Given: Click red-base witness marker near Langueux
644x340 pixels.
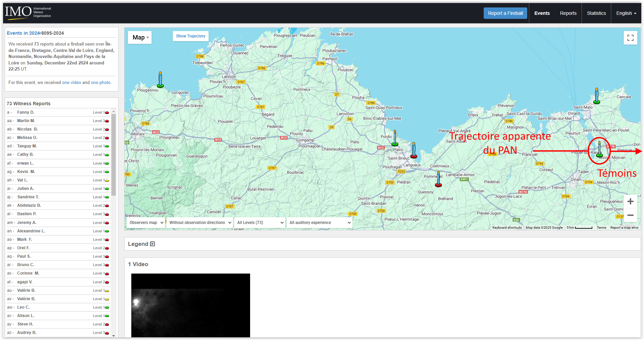Looking at the screenshot, I should click(413, 150).
